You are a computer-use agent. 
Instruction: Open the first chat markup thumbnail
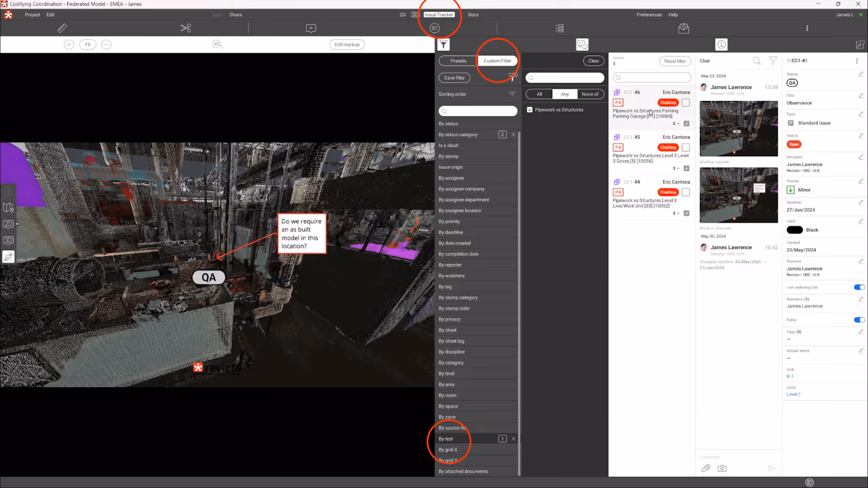(738, 129)
